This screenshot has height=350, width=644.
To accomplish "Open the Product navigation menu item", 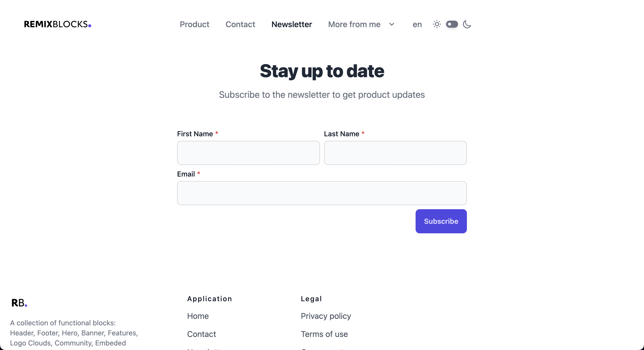I will pyautogui.click(x=194, y=24).
